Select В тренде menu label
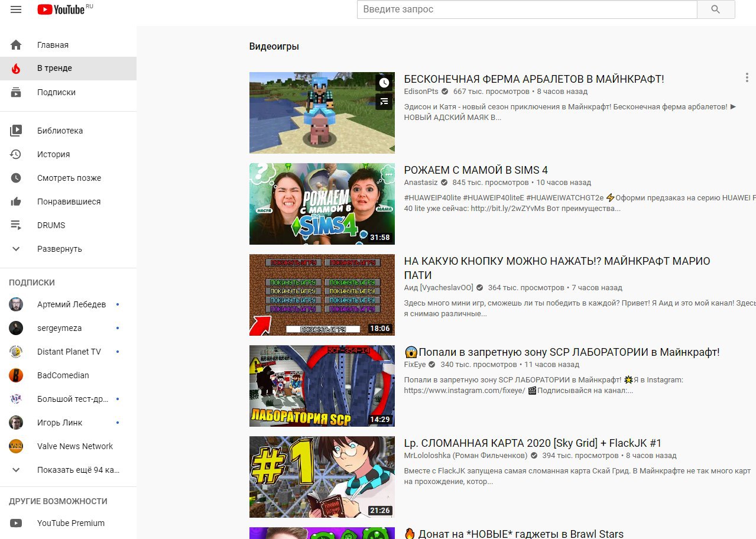 pyautogui.click(x=54, y=68)
